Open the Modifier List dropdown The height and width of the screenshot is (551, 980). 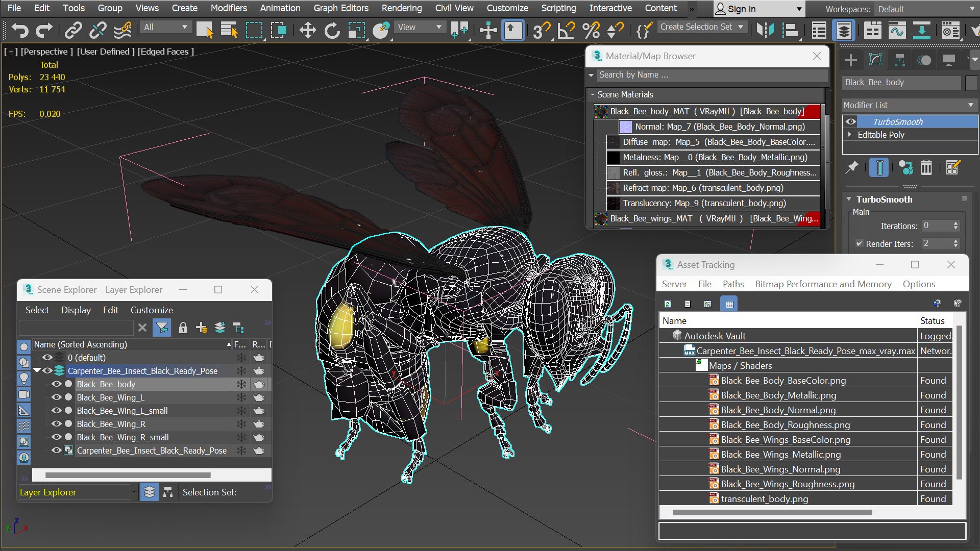909,105
